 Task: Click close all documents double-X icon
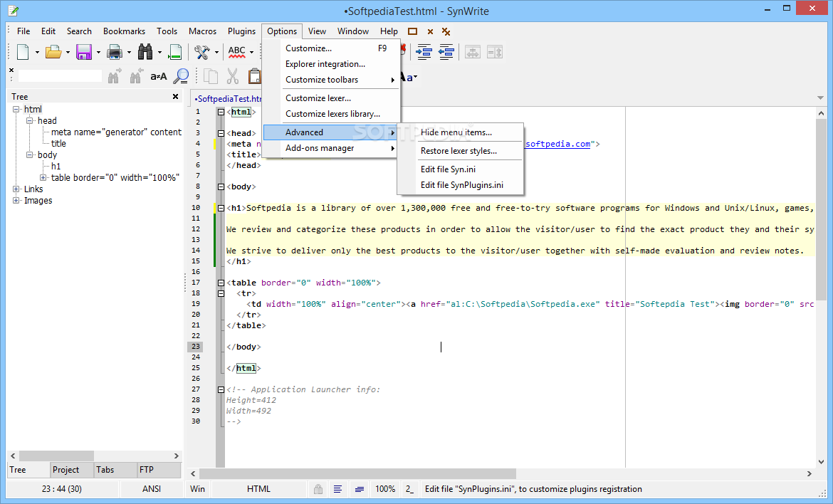coord(446,32)
